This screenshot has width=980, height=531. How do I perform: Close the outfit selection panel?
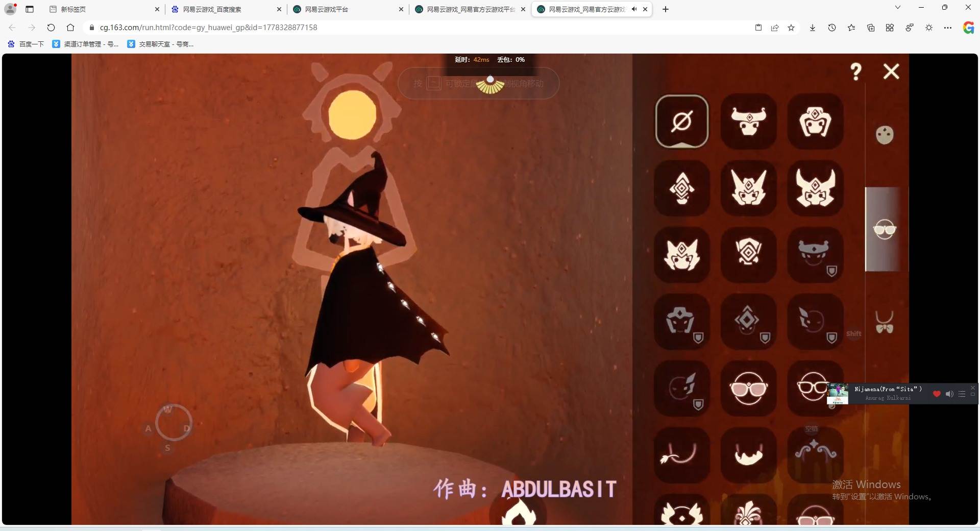tap(891, 71)
